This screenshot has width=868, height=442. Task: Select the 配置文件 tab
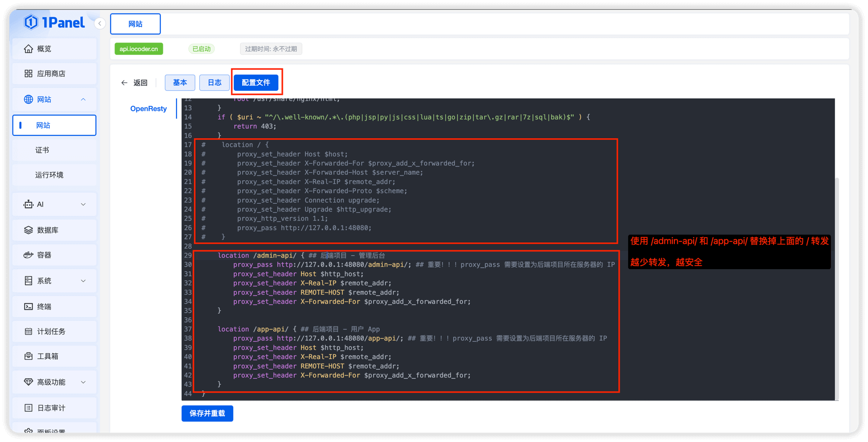(256, 83)
